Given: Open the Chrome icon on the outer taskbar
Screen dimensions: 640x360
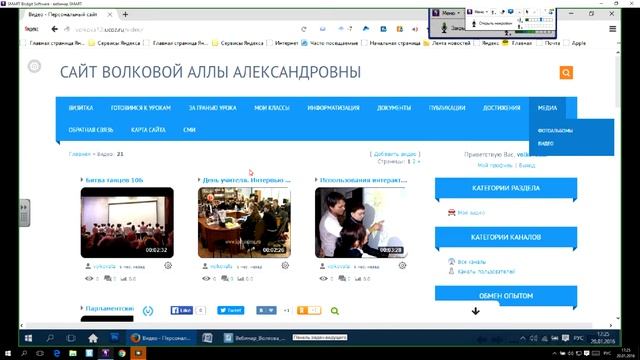Looking at the screenshot, I should [122, 353].
